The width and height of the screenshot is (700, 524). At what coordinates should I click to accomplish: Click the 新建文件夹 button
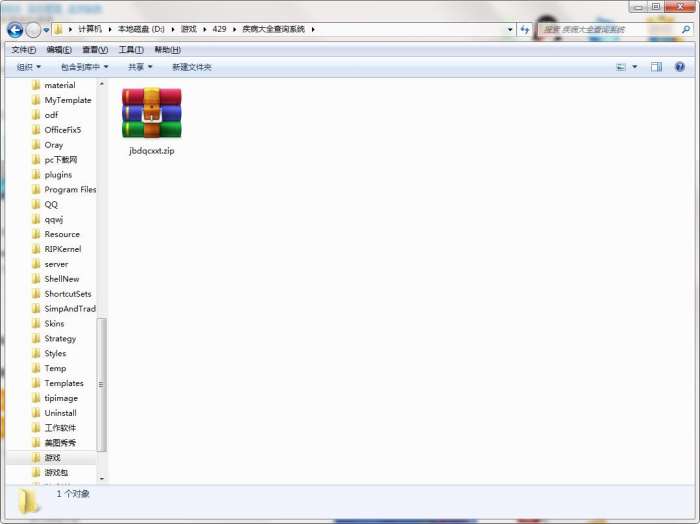click(x=192, y=67)
